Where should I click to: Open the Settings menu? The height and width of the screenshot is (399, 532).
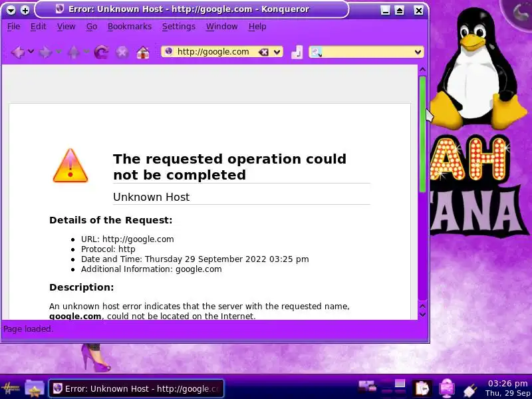179,27
